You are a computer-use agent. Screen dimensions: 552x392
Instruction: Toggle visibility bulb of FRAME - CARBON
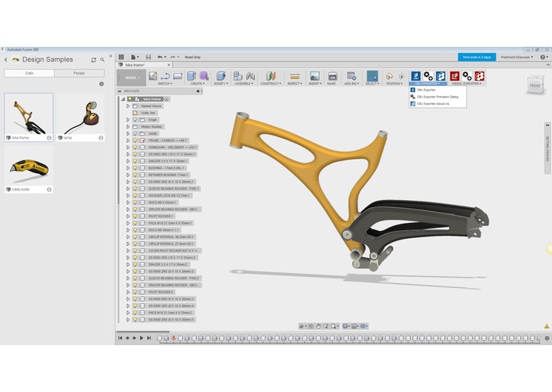pyautogui.click(x=135, y=140)
